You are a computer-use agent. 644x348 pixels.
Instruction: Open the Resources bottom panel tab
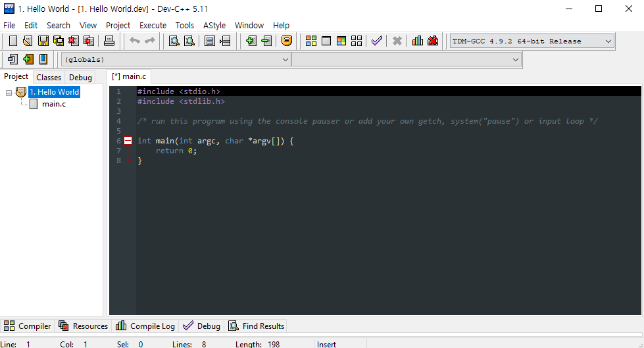click(83, 326)
